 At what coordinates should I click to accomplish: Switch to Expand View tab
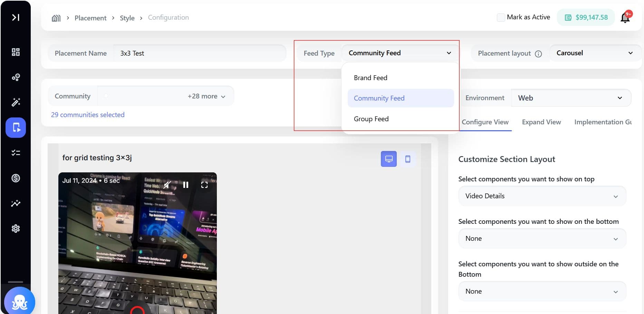541,122
